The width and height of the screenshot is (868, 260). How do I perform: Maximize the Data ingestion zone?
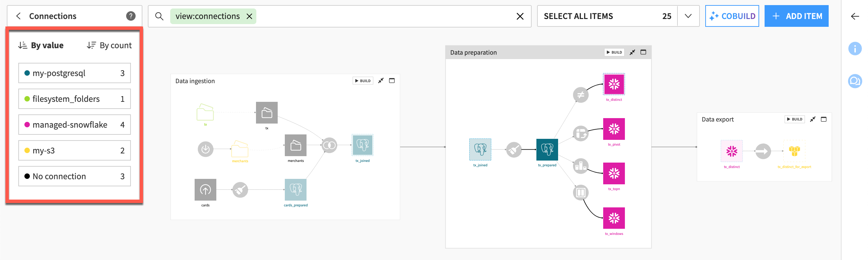[392, 81]
